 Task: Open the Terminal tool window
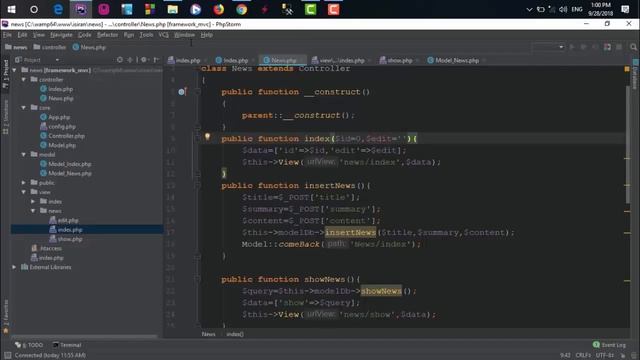[x=67, y=345]
